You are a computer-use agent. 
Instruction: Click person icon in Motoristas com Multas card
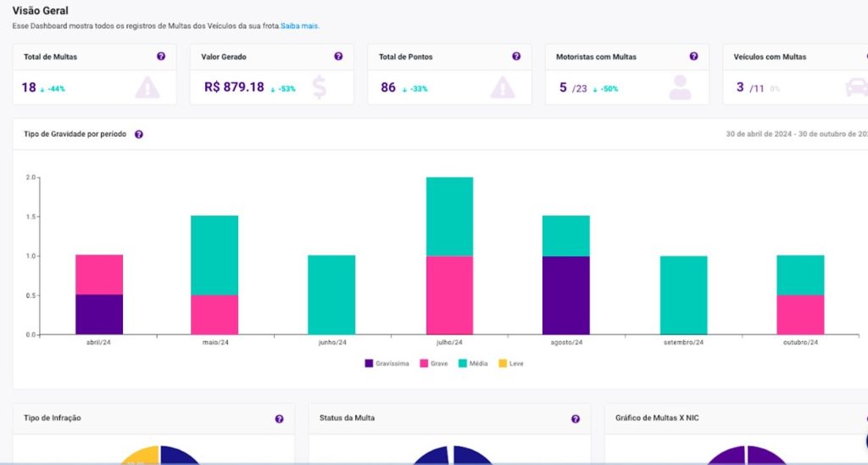680,87
